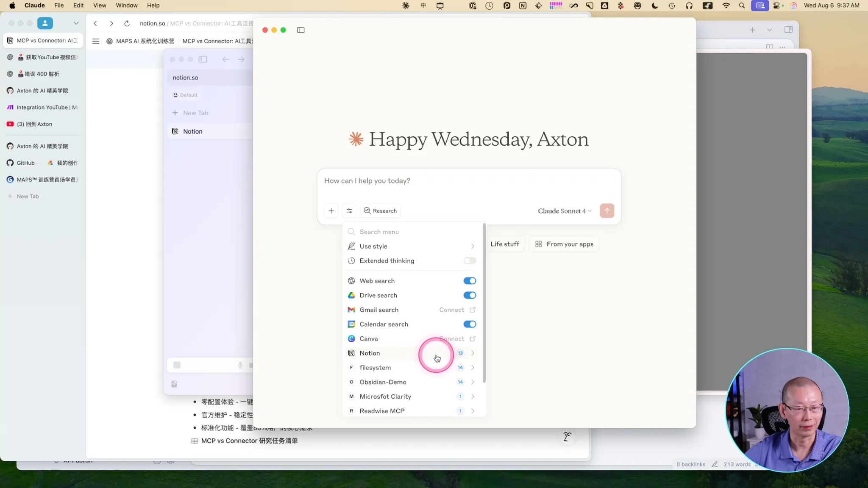The image size is (868, 488).
Task: Open the Window menu in menu bar
Action: (126, 6)
